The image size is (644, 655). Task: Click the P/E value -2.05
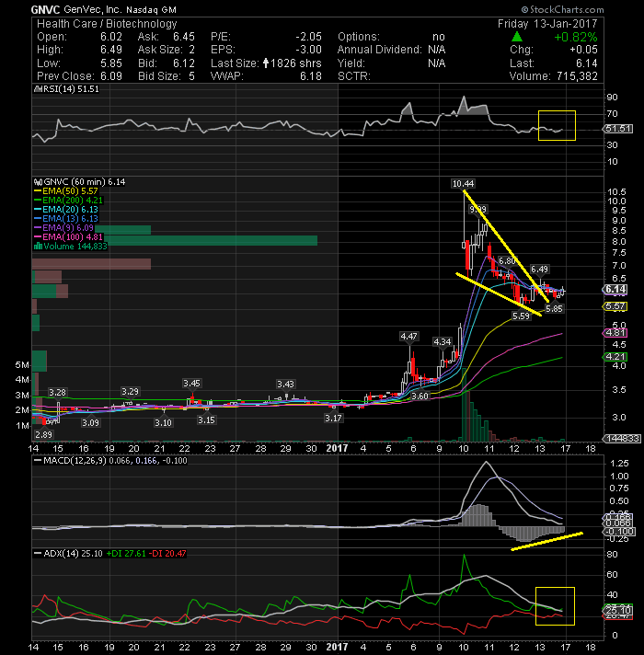(308, 37)
